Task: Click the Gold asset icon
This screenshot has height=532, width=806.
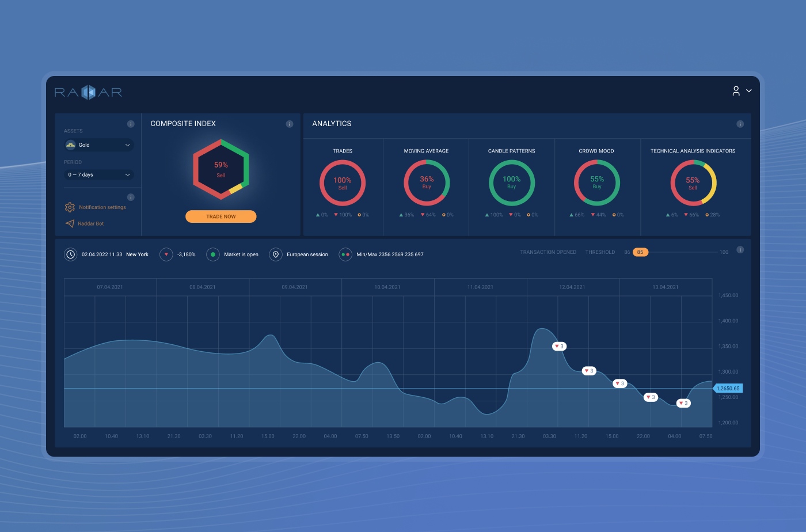Action: 71,145
